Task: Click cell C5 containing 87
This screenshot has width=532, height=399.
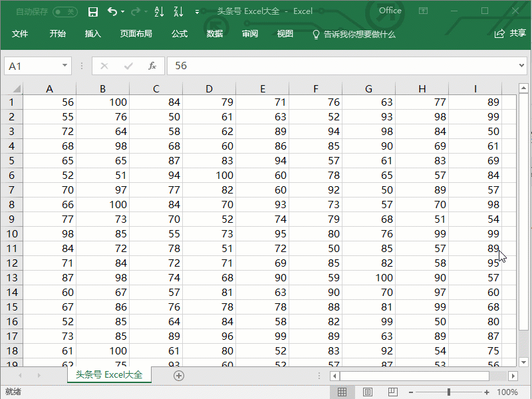Action: pos(156,161)
